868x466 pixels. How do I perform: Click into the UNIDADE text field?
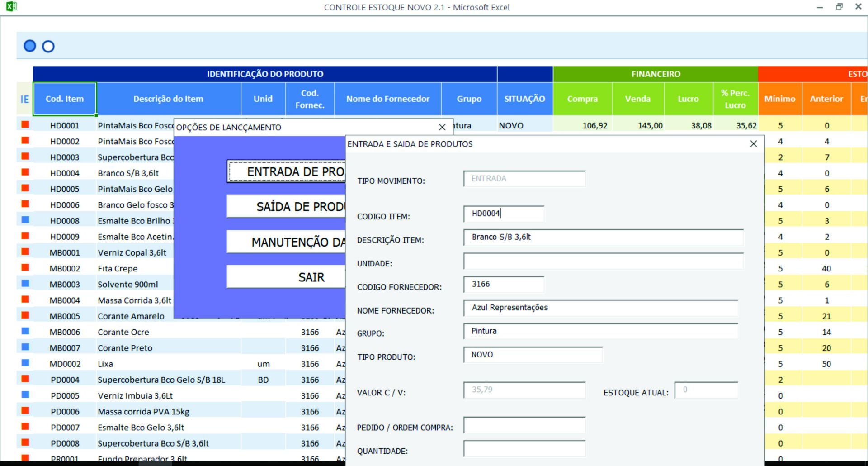(603, 262)
